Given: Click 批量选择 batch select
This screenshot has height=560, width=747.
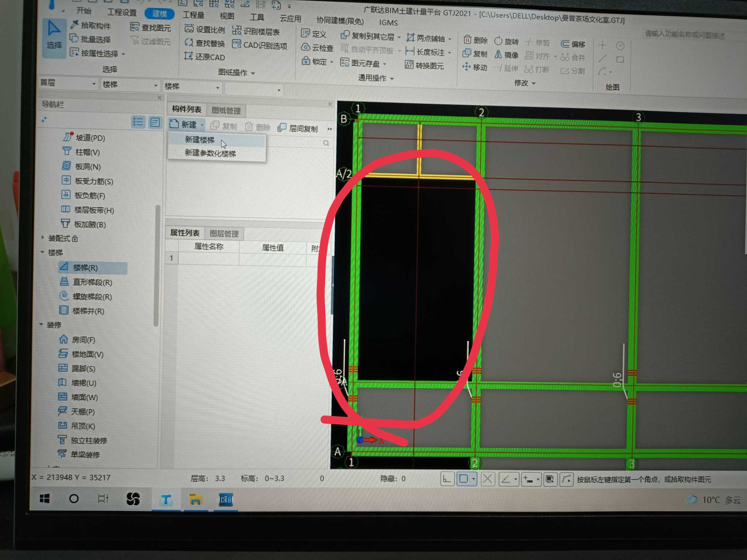Looking at the screenshot, I should [x=90, y=39].
